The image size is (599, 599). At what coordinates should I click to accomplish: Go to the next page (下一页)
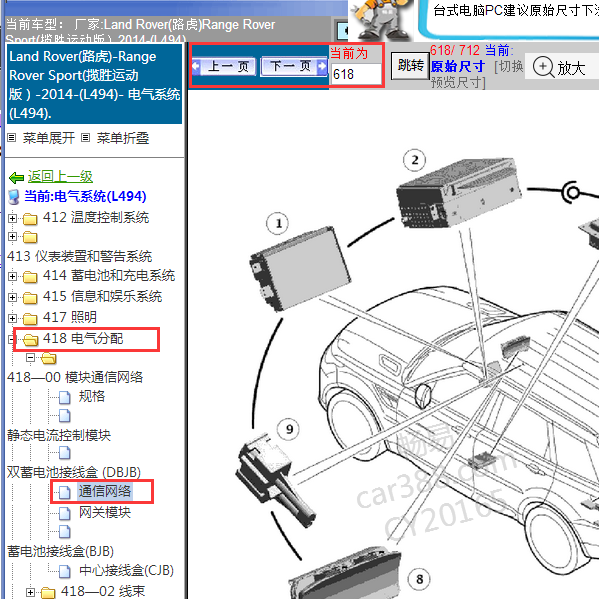[x=294, y=66]
